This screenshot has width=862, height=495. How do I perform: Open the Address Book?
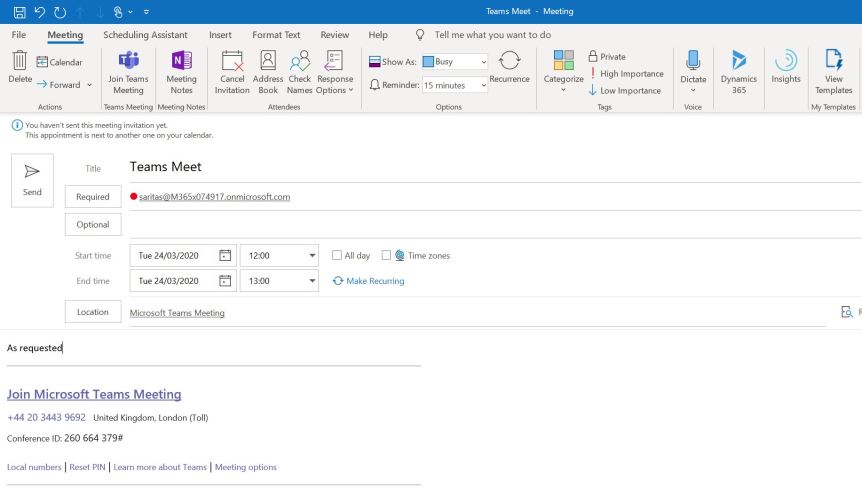click(268, 62)
